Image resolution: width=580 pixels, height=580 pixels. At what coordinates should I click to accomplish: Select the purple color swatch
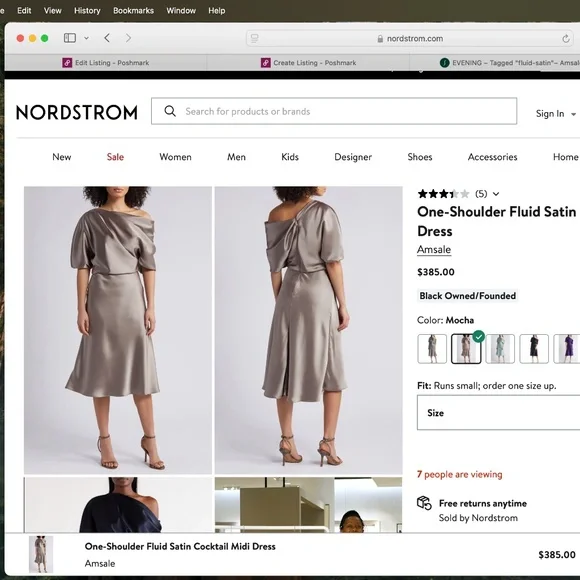tap(567, 349)
